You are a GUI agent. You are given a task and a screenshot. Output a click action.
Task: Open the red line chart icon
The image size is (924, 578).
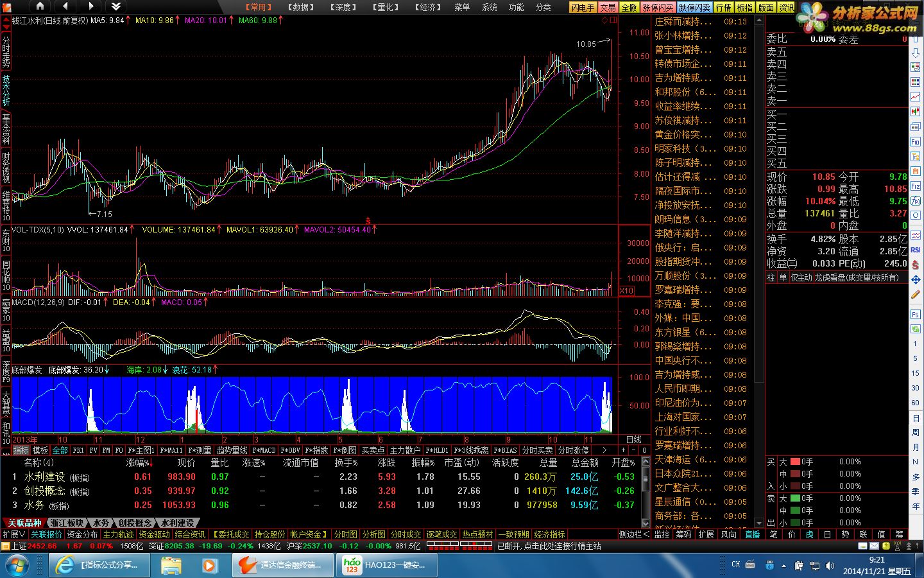pos(916,97)
